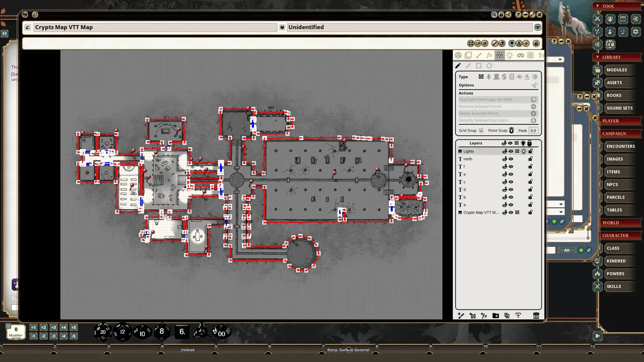Screen dimensions: 644x362
Task: Open the ENCOUNTERS list
Action: (621, 146)
